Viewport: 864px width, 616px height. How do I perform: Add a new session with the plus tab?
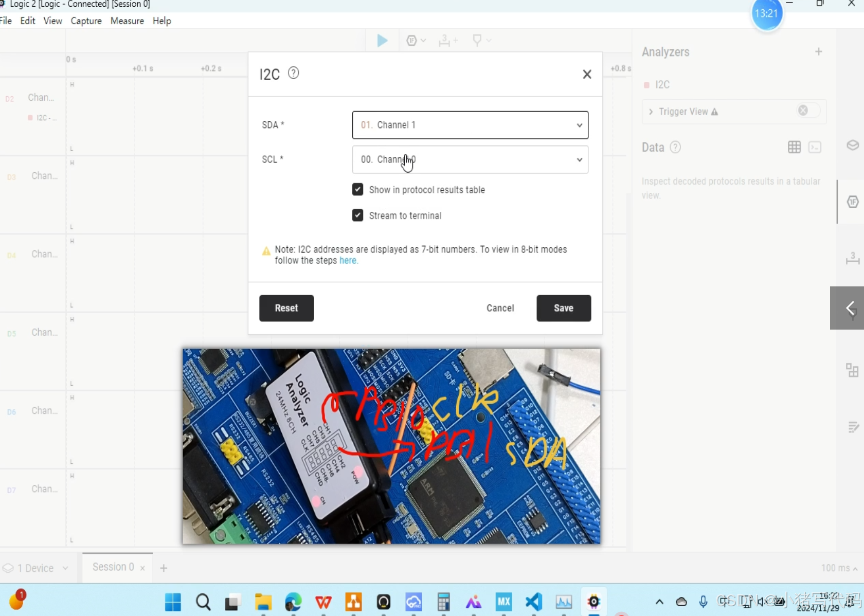coord(164,568)
